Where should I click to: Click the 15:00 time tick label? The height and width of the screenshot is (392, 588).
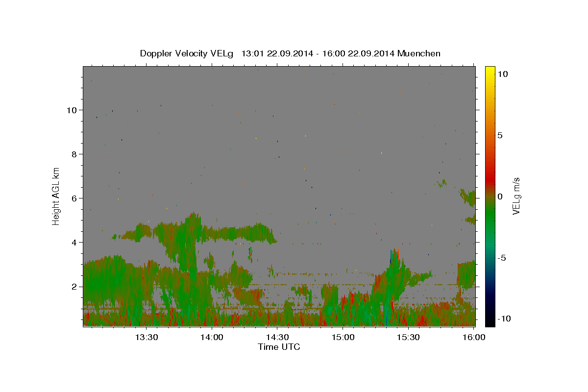point(343,337)
